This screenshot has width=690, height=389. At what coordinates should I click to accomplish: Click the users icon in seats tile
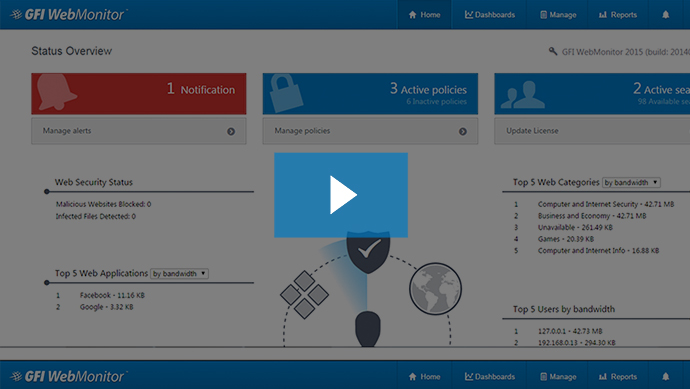coord(523,95)
